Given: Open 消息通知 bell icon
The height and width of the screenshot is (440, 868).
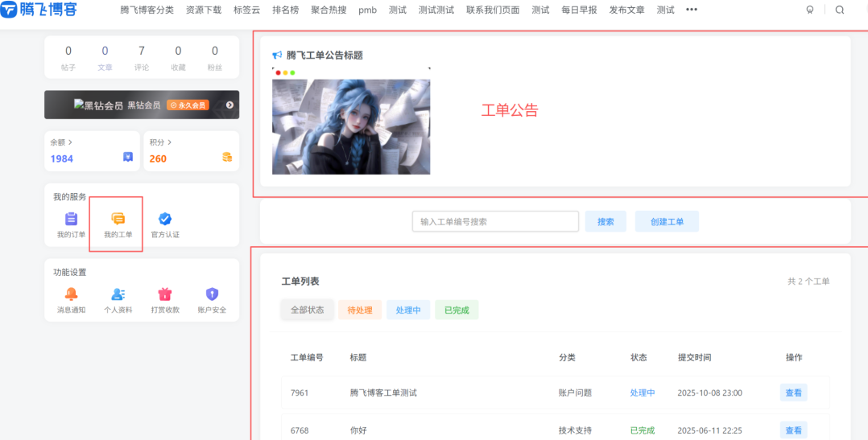Looking at the screenshot, I should [x=72, y=294].
